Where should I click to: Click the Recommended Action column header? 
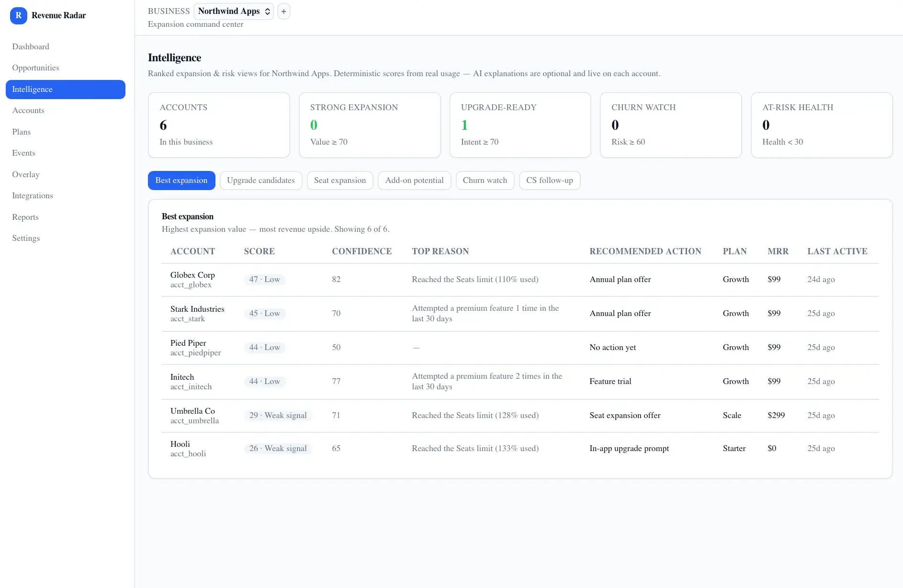point(645,251)
